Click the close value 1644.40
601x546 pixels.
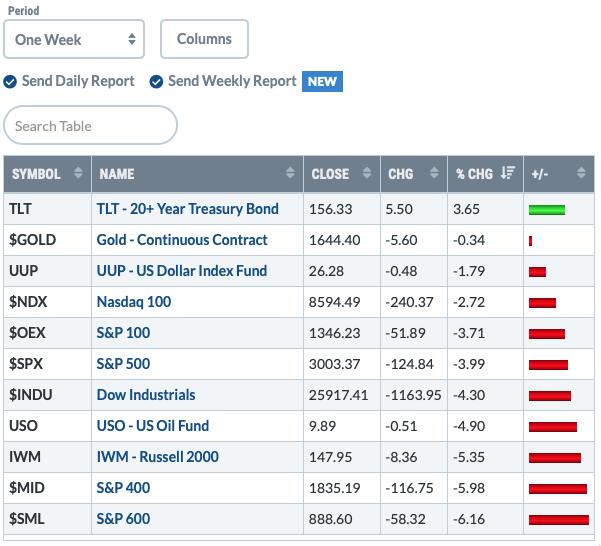click(335, 240)
